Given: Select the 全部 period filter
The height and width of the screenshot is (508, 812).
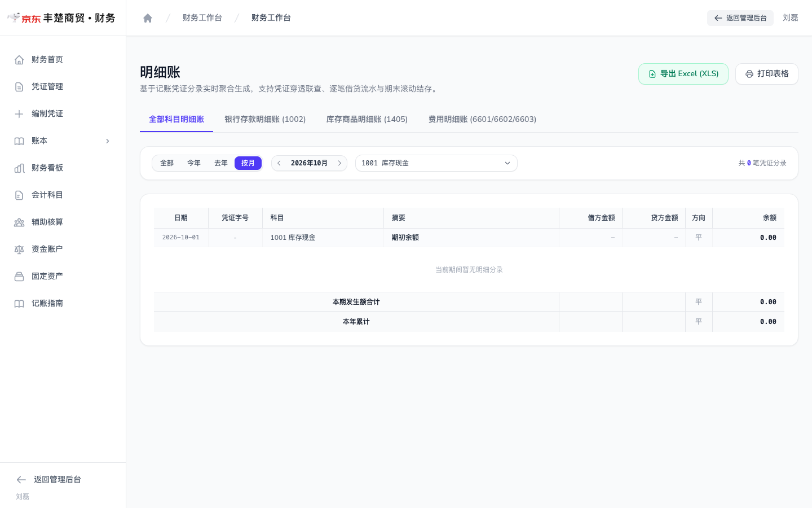Looking at the screenshot, I should pos(167,163).
